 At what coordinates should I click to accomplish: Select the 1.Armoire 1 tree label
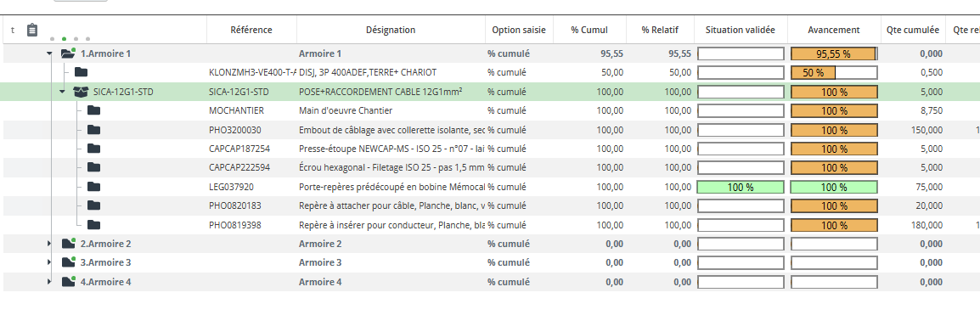[105, 53]
